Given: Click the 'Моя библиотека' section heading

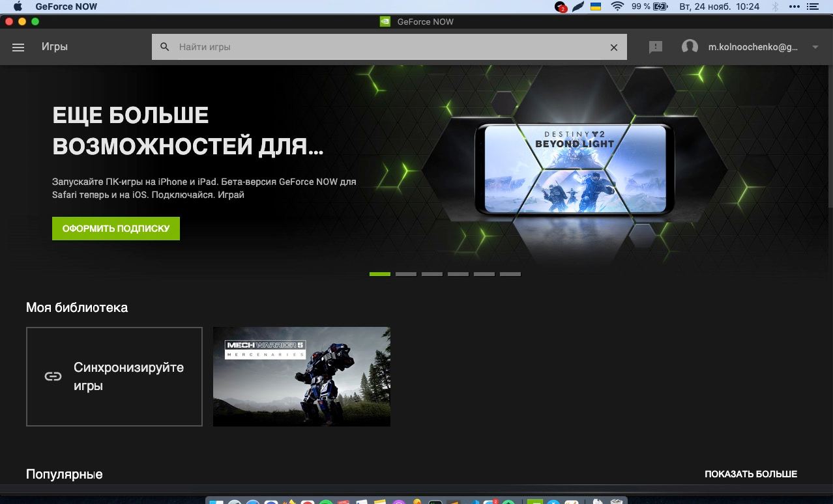Looking at the screenshot, I should click(x=77, y=307).
